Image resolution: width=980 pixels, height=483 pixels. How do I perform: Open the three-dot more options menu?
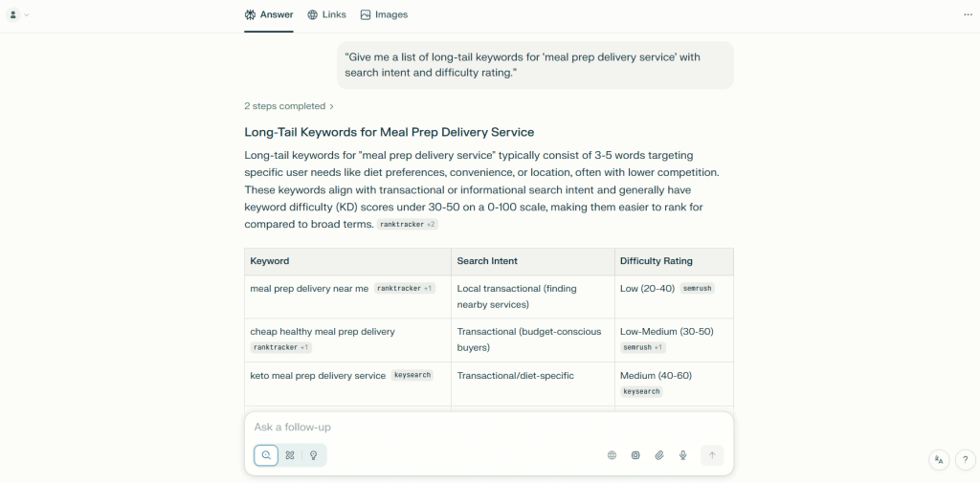click(968, 14)
